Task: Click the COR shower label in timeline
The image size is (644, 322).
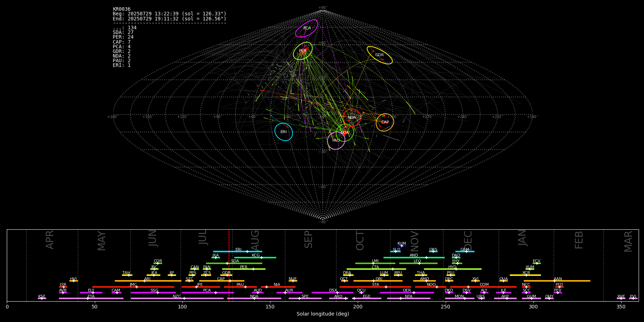Action: click(x=158, y=261)
